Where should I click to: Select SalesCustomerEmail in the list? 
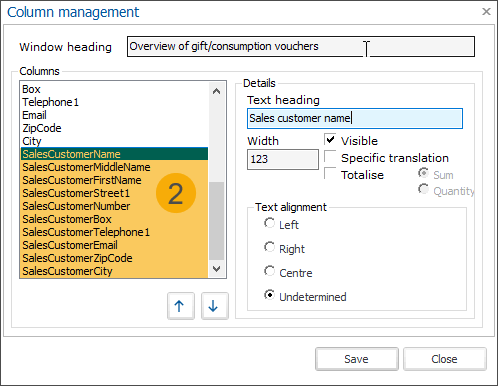tap(114, 245)
